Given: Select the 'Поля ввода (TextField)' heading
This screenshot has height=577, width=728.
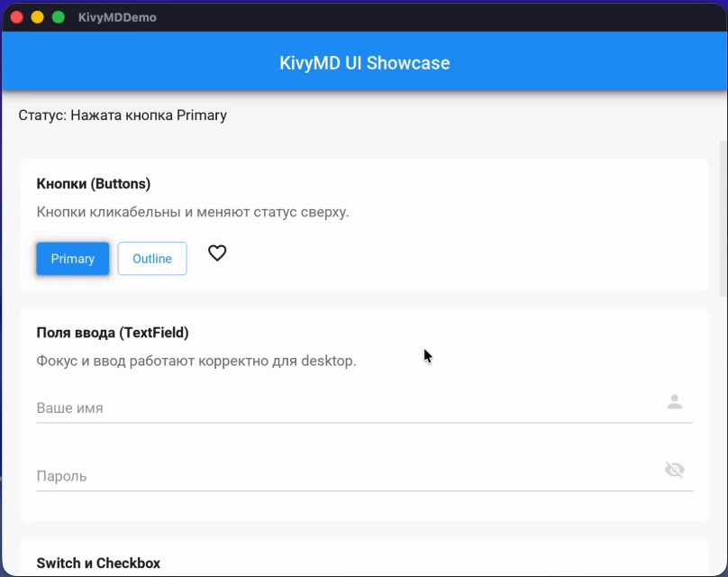Looking at the screenshot, I should coord(113,333).
